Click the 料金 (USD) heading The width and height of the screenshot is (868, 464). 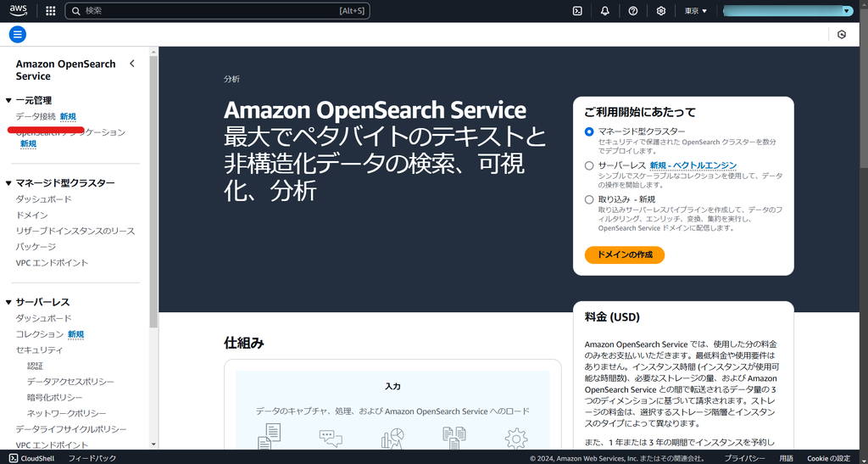point(612,317)
